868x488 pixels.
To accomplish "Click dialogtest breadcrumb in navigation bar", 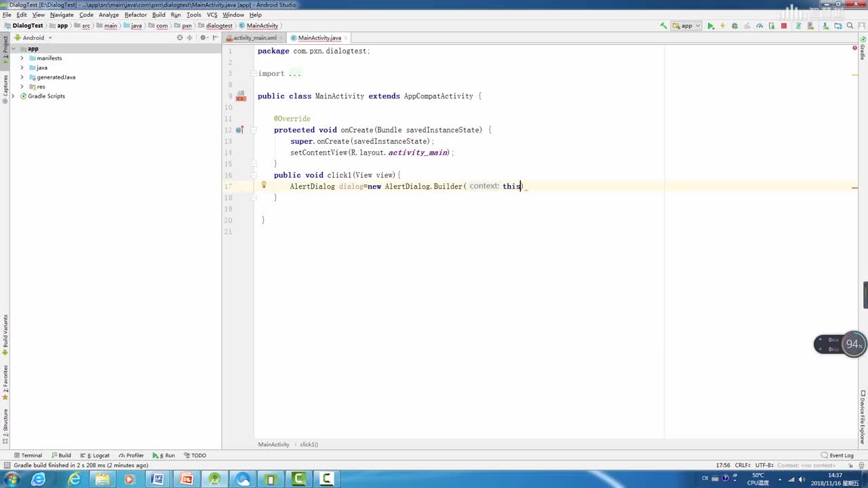I will tap(214, 26).
